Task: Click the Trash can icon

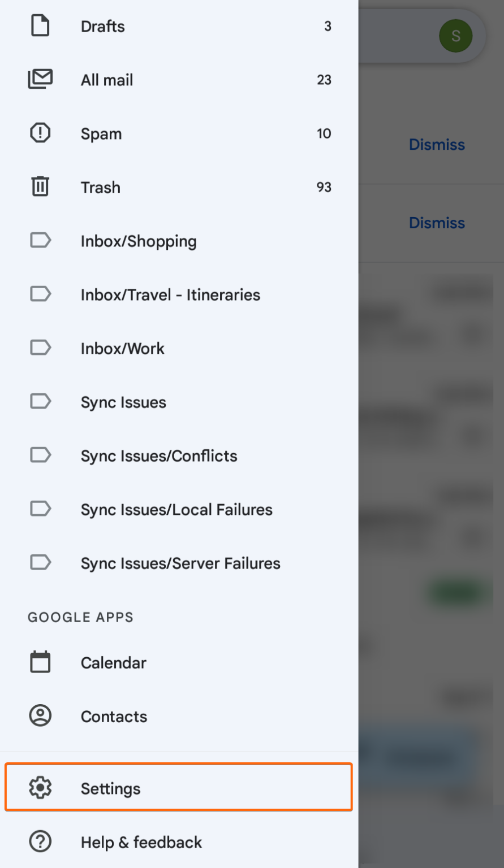Action: click(x=40, y=186)
